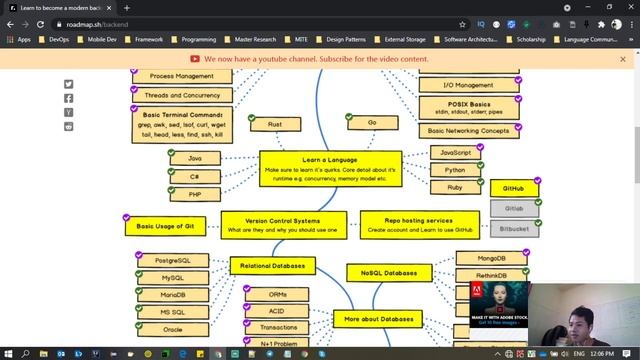Open the GitHub node
This screenshot has height=360, width=640.
[514, 189]
